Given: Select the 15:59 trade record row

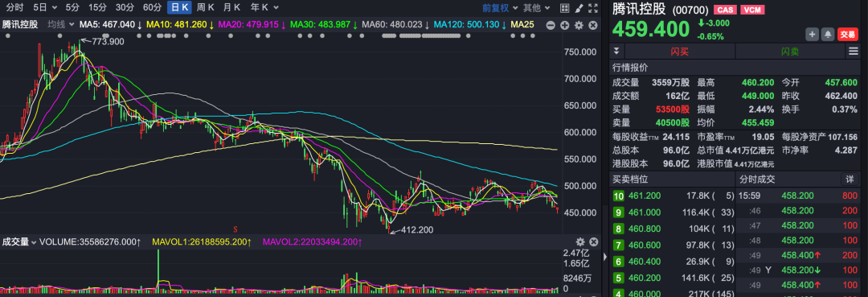Looking at the screenshot, I should [797, 196].
